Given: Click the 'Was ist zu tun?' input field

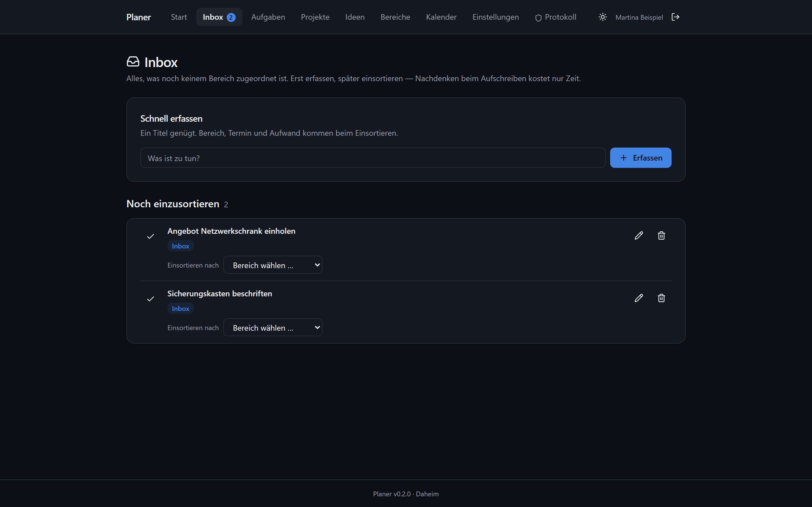Looking at the screenshot, I should click(x=373, y=158).
